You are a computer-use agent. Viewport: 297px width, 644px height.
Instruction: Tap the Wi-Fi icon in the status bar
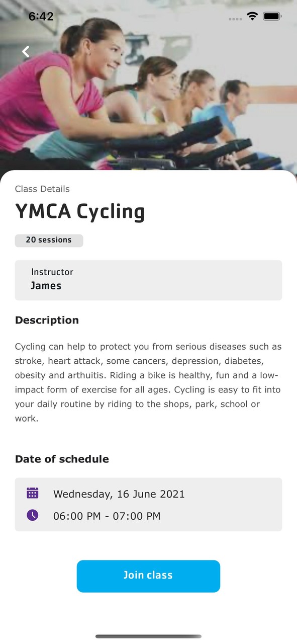tap(252, 16)
